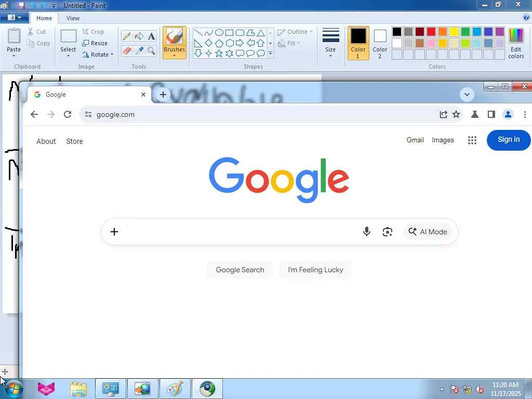
Task: Switch to the Home ribbon tab
Action: (x=44, y=18)
